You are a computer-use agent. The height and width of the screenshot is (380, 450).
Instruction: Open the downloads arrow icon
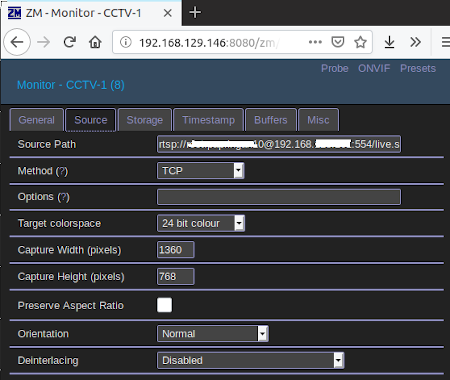[x=389, y=42]
